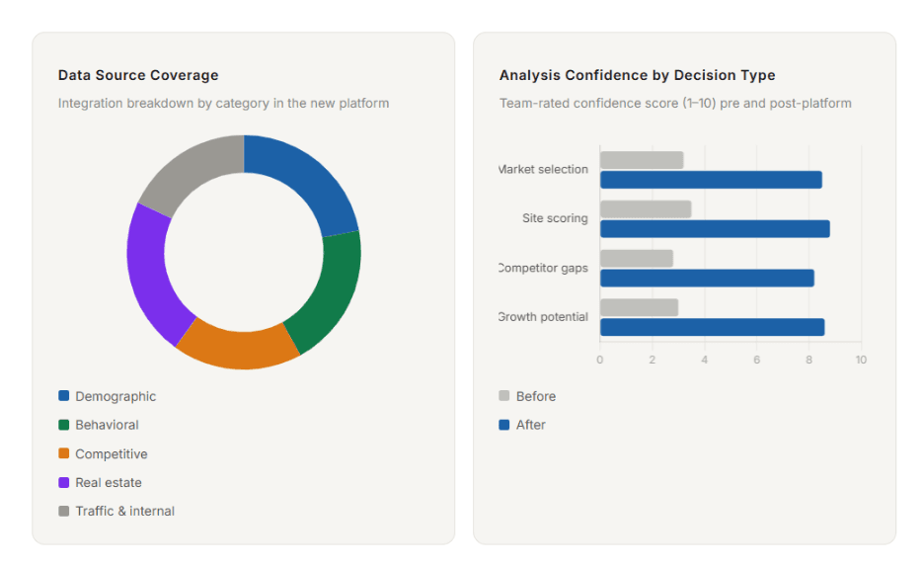Click the Market selection Before gray bar

pyautogui.click(x=642, y=160)
